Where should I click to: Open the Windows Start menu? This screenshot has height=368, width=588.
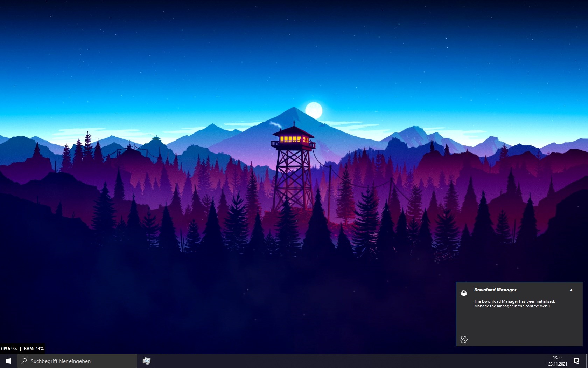(x=8, y=361)
